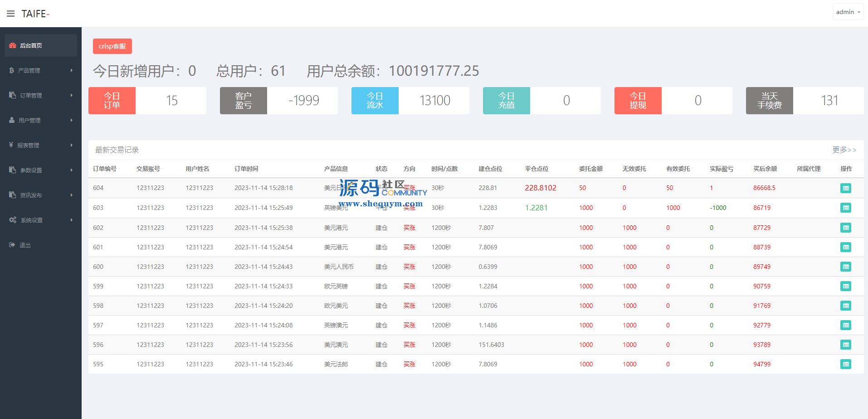The height and width of the screenshot is (419, 868).
Task: Click closing price 1.2281 in order 603
Action: [536, 208]
